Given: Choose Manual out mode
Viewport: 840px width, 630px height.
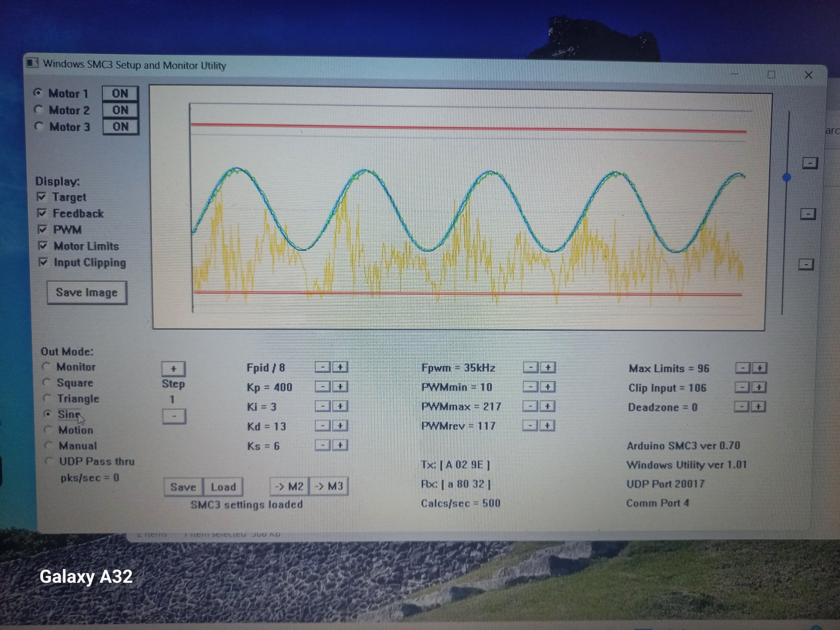Looking at the screenshot, I should click(x=49, y=445).
